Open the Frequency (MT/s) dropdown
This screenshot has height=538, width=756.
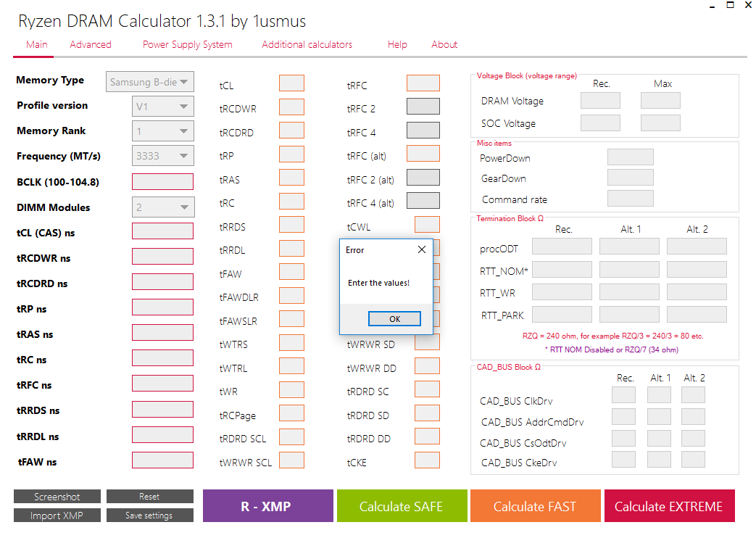pos(163,155)
